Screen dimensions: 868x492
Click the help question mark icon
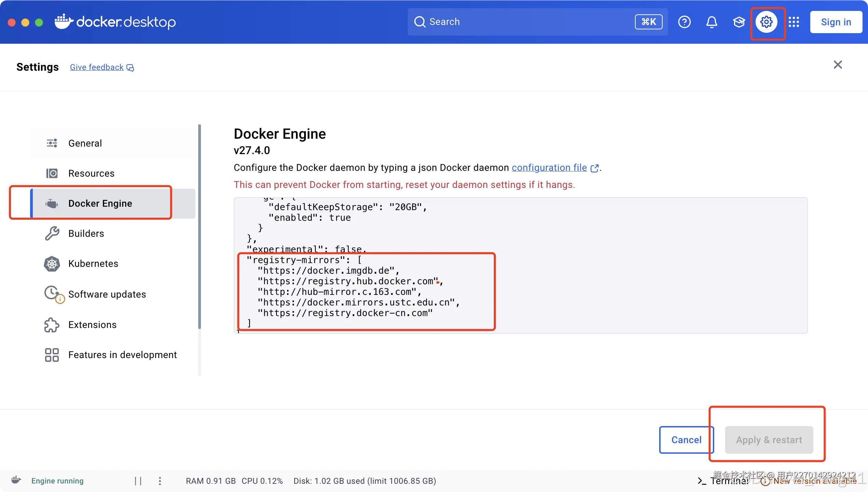coord(684,22)
